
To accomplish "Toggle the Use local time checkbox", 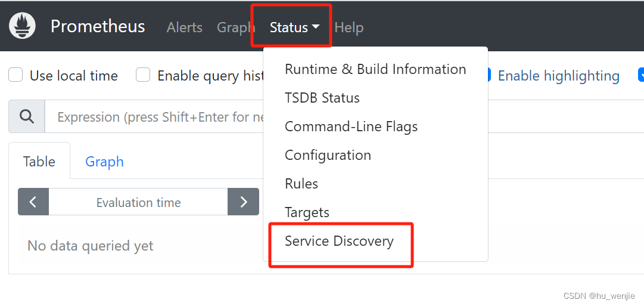I will [x=15, y=75].
